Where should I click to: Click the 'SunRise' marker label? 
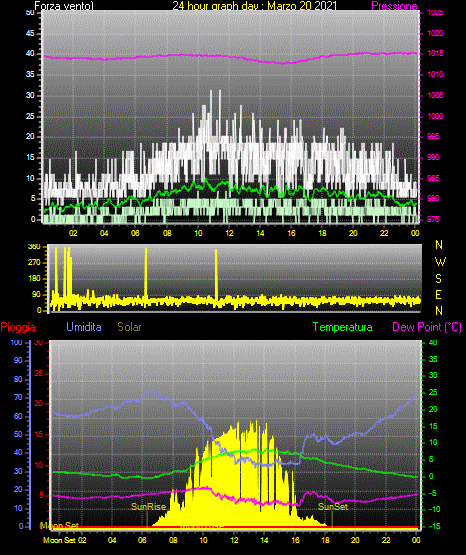(x=149, y=507)
